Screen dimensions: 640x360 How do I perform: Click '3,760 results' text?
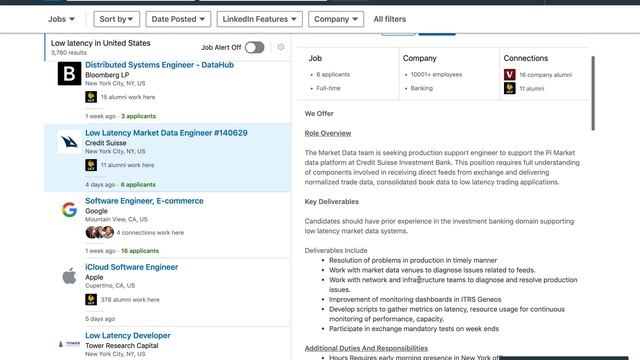click(69, 53)
